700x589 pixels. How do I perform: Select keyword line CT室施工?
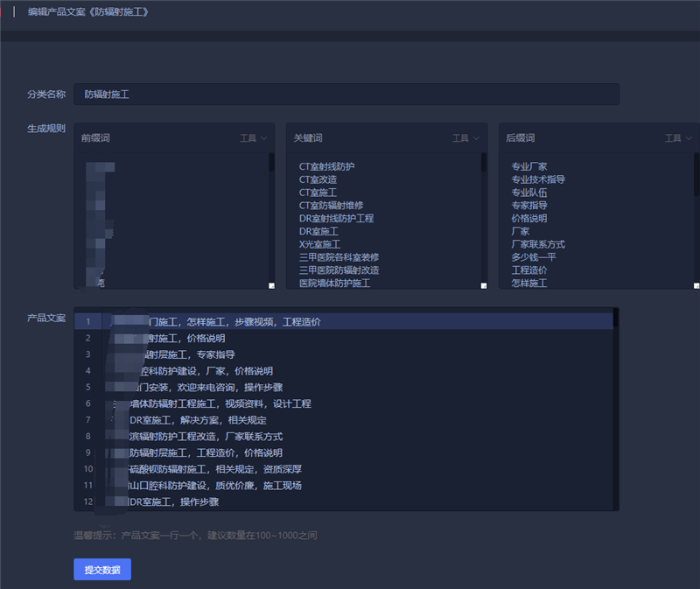click(318, 193)
